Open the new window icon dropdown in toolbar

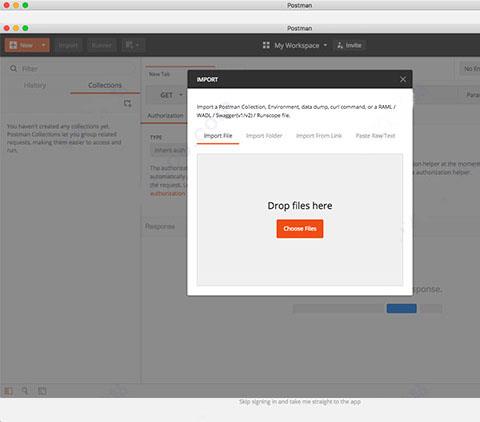132,45
